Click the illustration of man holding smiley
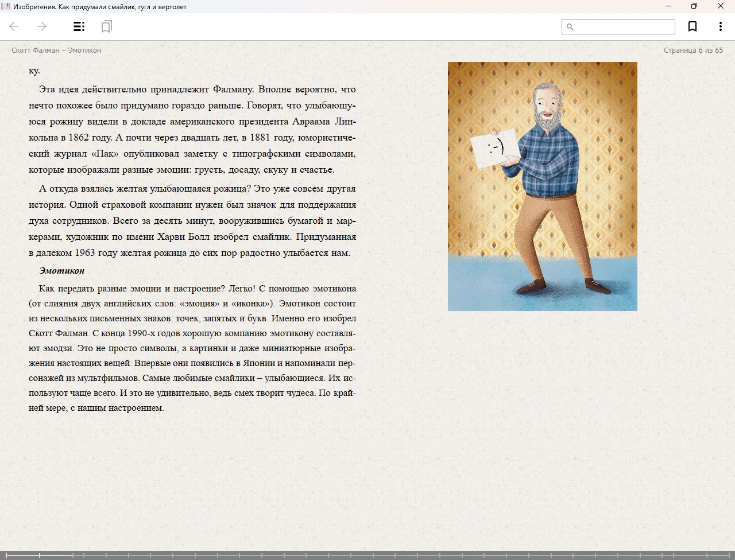This screenshot has width=735, height=560. click(x=542, y=186)
